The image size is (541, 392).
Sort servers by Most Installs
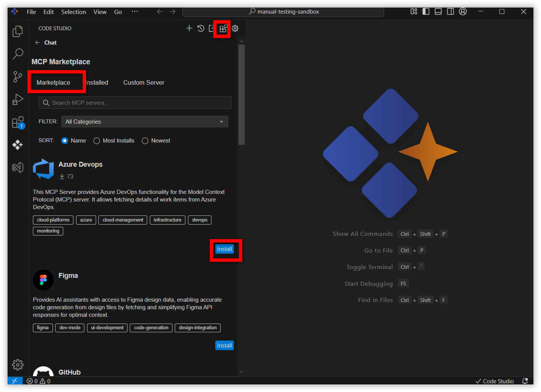[x=97, y=141]
